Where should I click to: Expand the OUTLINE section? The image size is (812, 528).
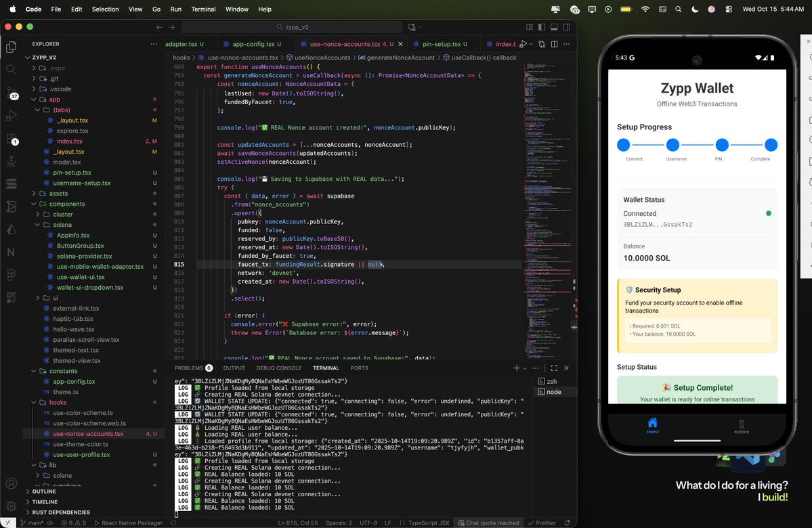point(43,491)
